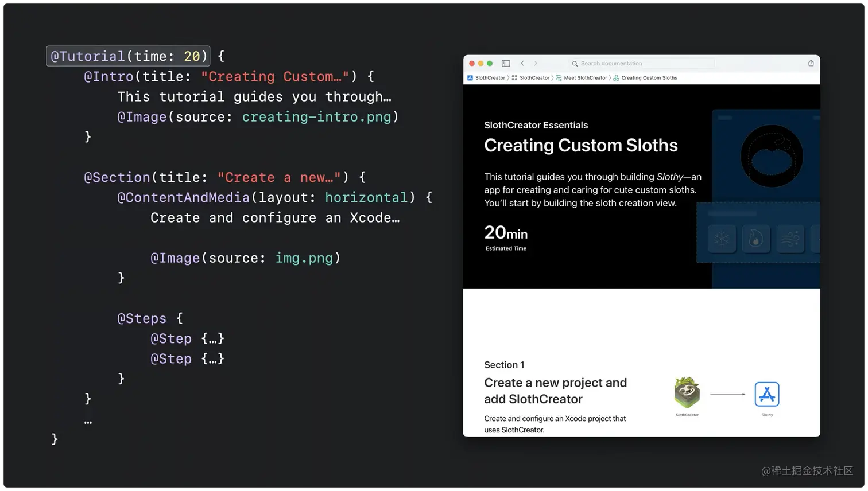The width and height of the screenshot is (868, 491).
Task: Click the yellow minimize window button
Action: [481, 64]
